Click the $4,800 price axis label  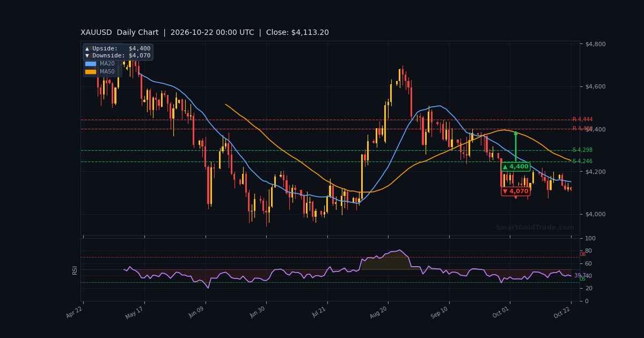[596, 44]
